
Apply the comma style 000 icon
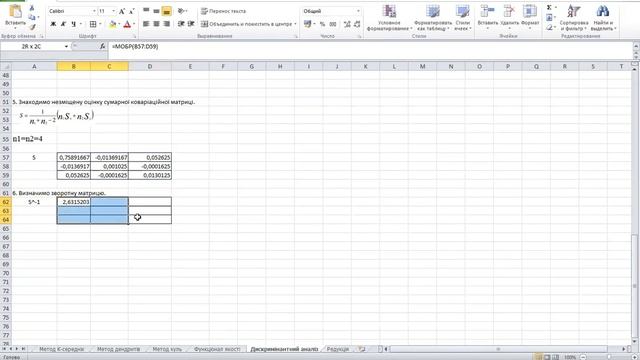[x=333, y=24]
